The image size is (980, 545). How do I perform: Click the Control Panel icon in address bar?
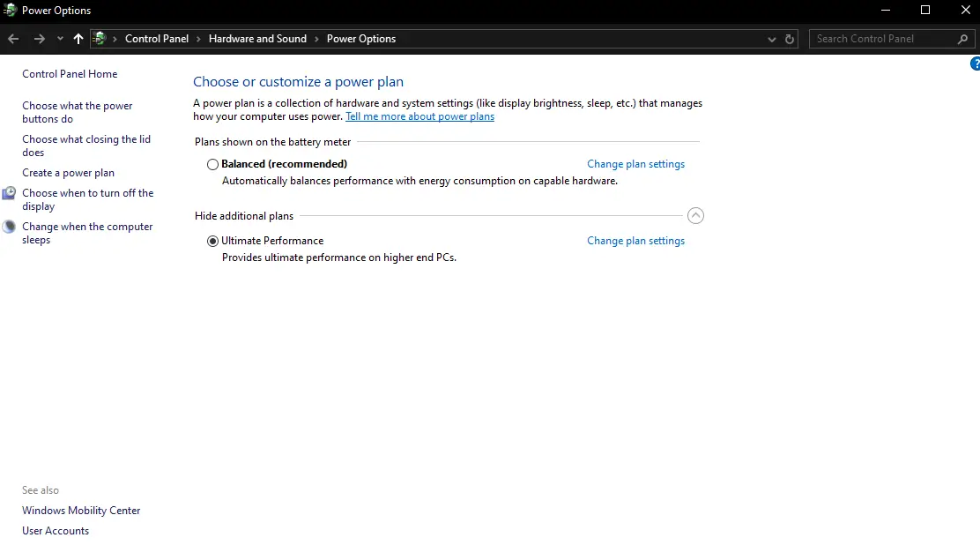click(100, 39)
